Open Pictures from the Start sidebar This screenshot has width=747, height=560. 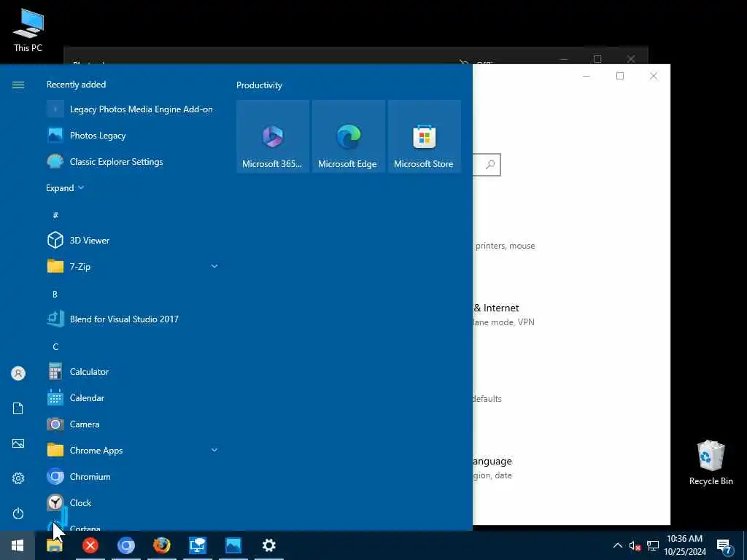(18, 444)
